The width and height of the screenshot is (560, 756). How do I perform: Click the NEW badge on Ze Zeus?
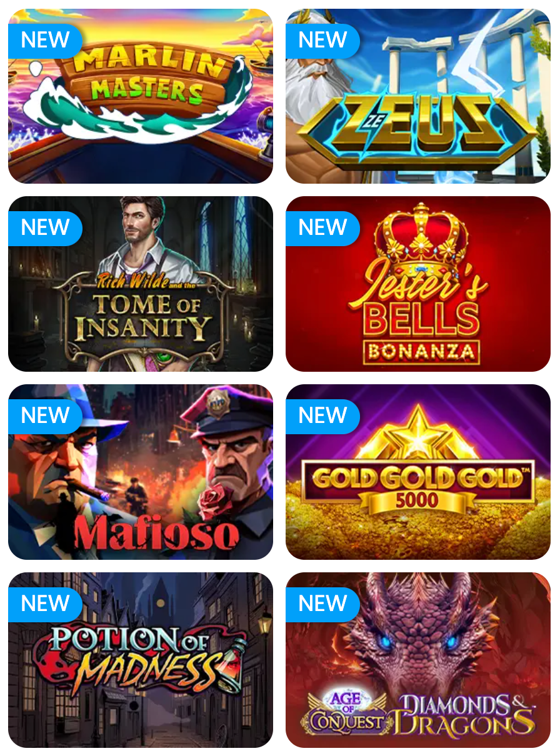[x=322, y=41]
